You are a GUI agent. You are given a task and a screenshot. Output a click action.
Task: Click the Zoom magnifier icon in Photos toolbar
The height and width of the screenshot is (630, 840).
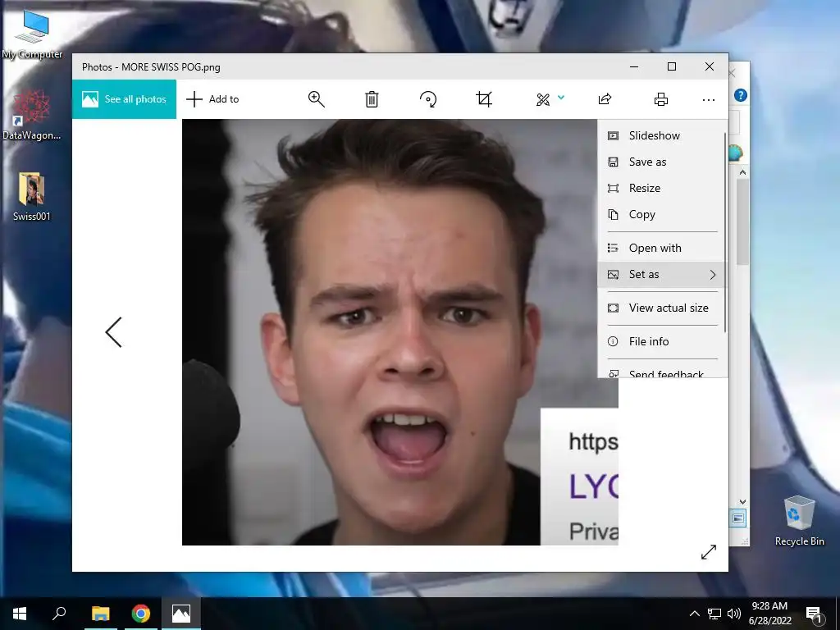click(316, 99)
